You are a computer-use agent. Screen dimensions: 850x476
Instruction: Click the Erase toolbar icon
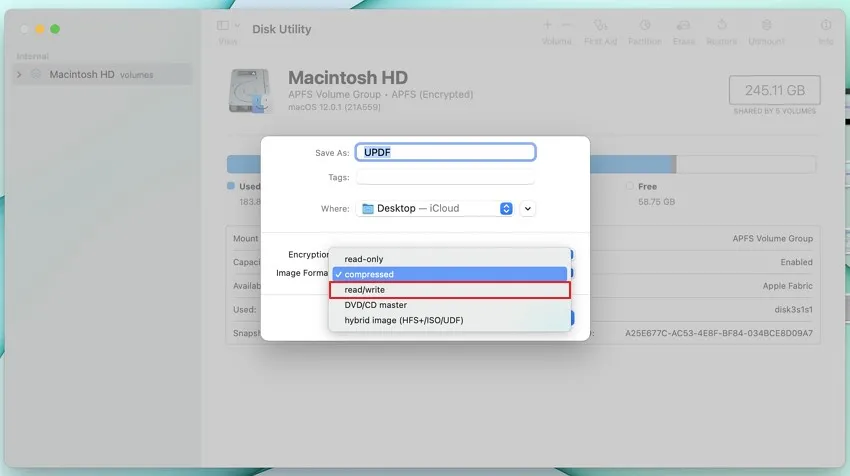683,25
